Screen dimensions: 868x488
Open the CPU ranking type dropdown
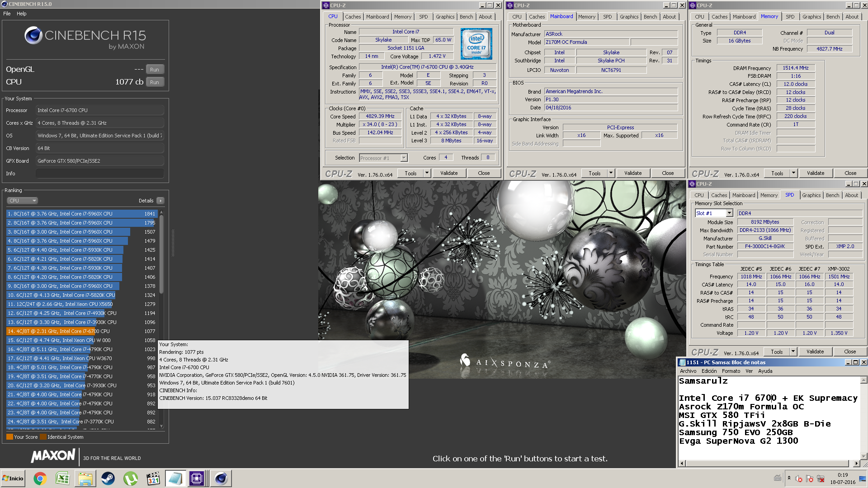click(22, 201)
